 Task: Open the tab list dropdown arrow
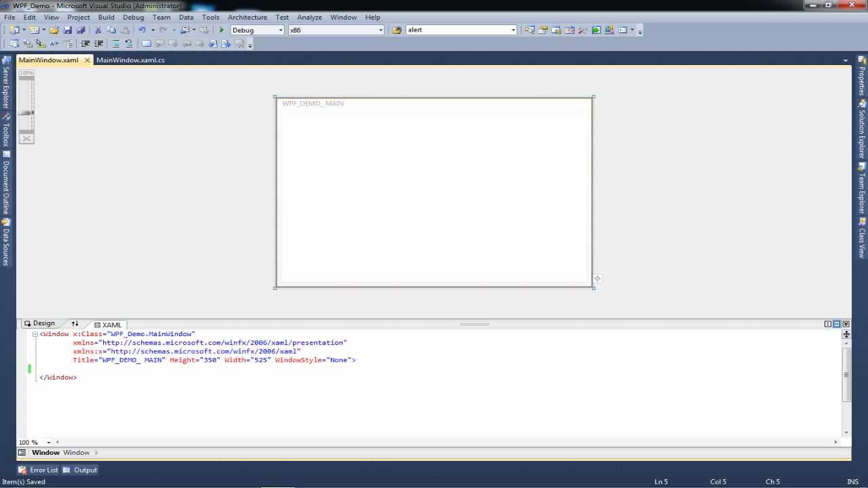pos(845,60)
